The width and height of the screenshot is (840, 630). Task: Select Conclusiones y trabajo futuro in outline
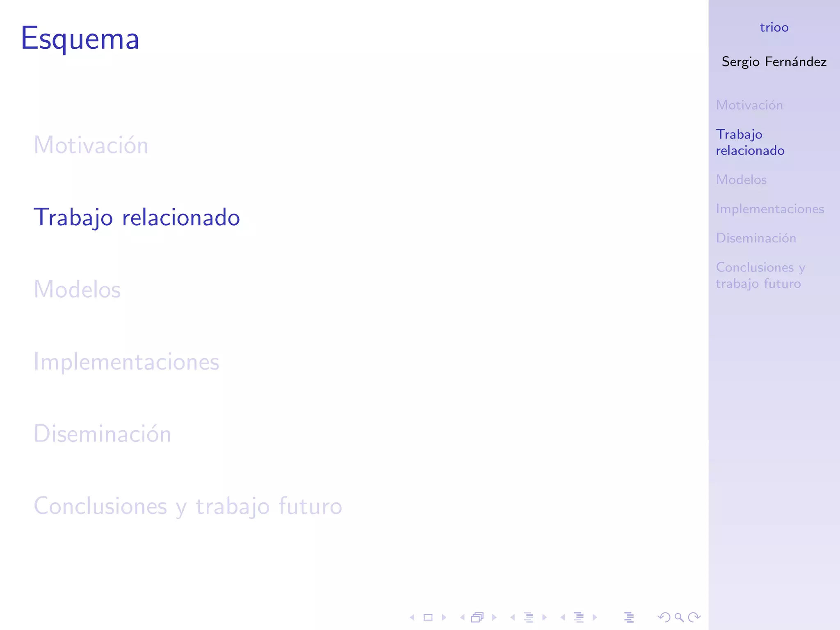click(188, 506)
